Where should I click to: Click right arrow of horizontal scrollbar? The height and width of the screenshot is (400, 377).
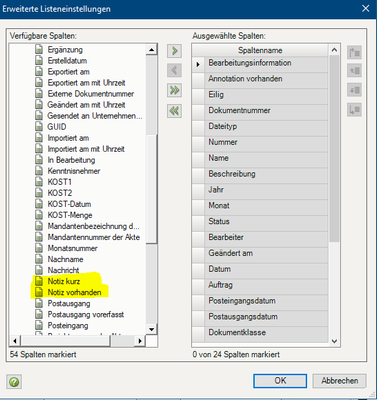[x=140, y=341]
